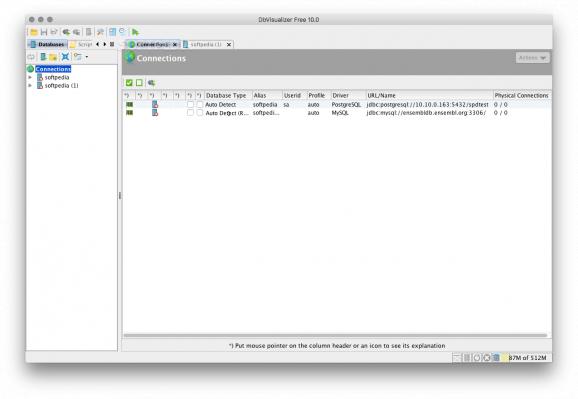Select the Connections root node in tree
This screenshot has width=578, height=399.
click(x=53, y=69)
